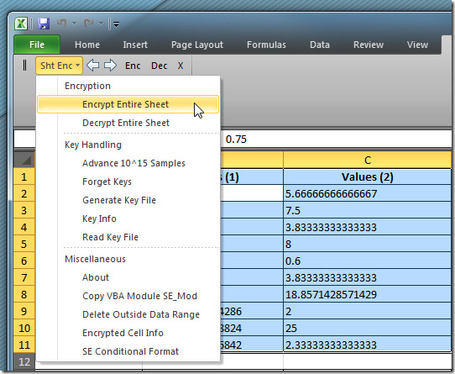455x374 pixels.
Task: Select row 7 header
Action: coord(24,278)
